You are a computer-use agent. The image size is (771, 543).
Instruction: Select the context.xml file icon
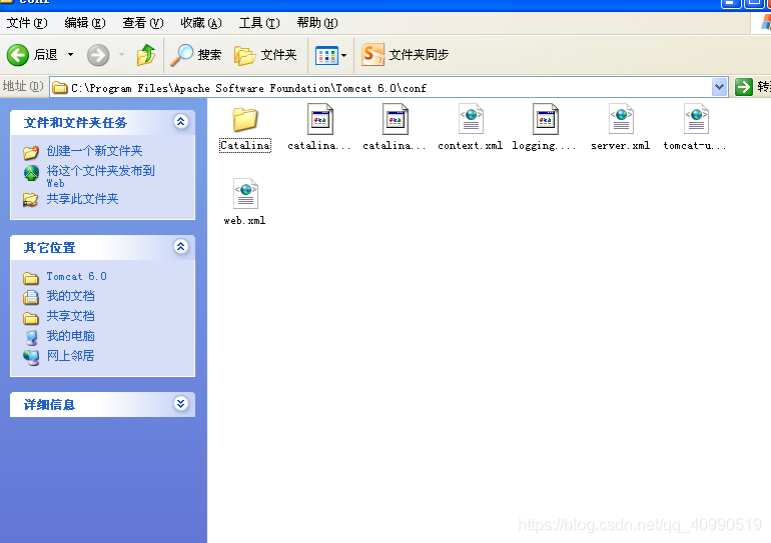[x=471, y=119]
